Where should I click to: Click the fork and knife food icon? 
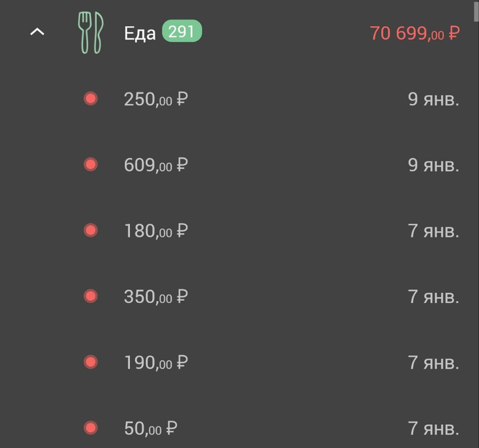[90, 32]
